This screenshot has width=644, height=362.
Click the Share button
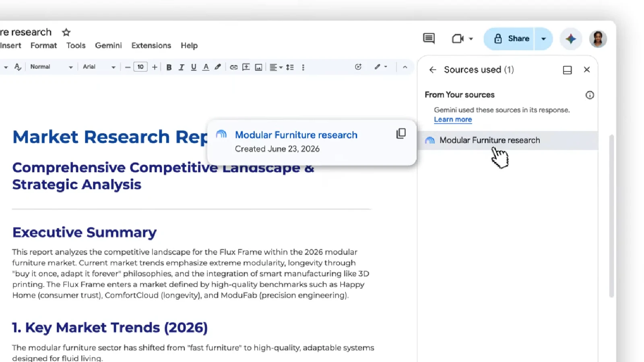(509, 39)
